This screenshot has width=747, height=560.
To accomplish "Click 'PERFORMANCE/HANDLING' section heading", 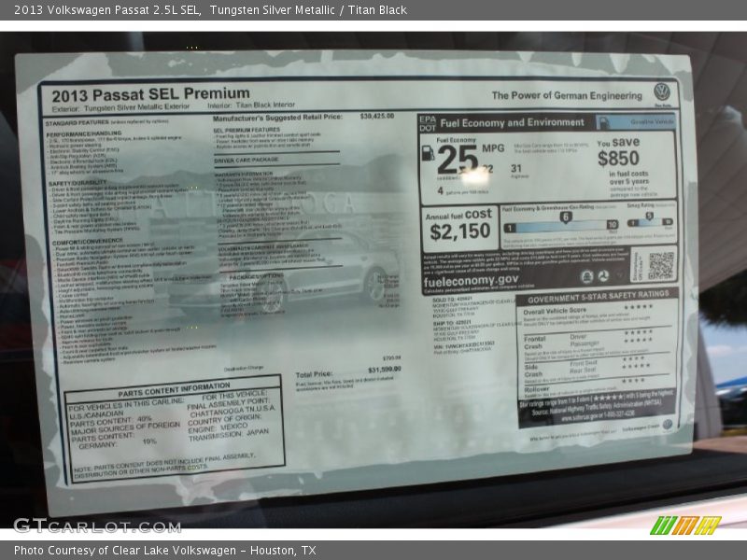I will coord(83,134).
